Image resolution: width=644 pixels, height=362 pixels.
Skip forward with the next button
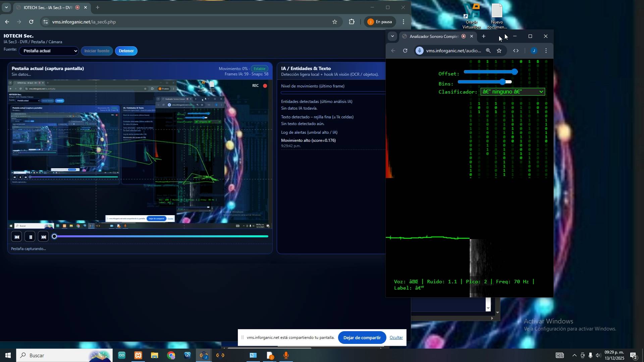click(x=43, y=237)
